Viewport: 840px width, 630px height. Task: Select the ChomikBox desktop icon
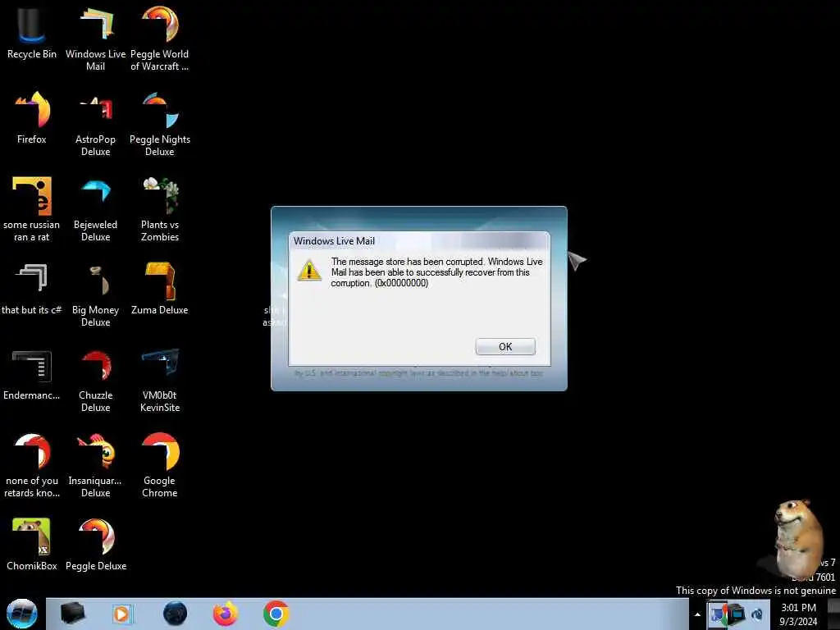click(x=32, y=545)
